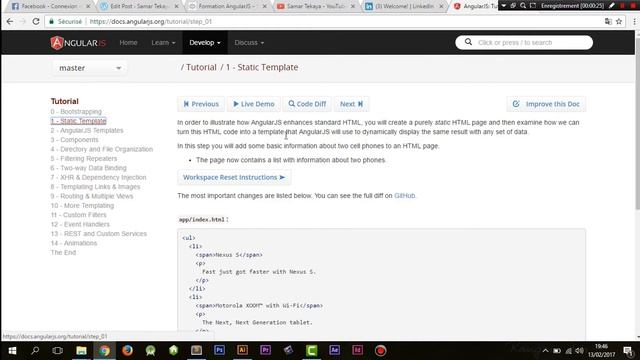Image resolution: width=640 pixels, height=360 pixels.
Task: Expand the Discuss menu
Action: click(249, 42)
